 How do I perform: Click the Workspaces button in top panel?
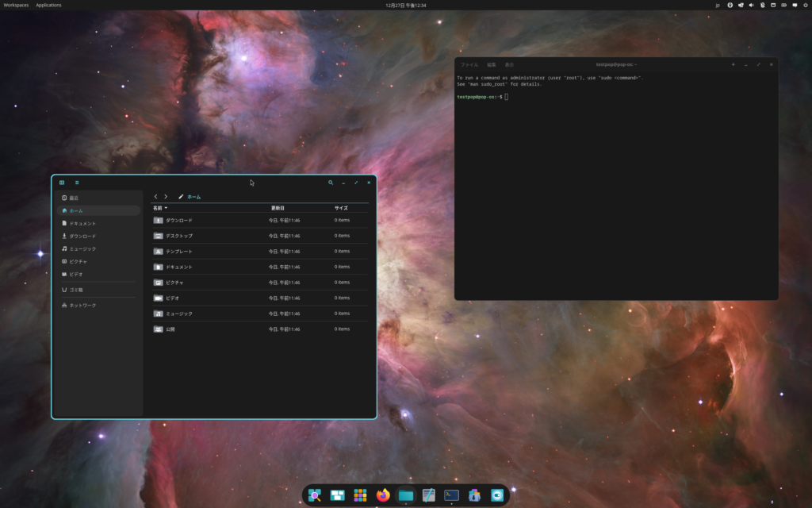point(16,5)
